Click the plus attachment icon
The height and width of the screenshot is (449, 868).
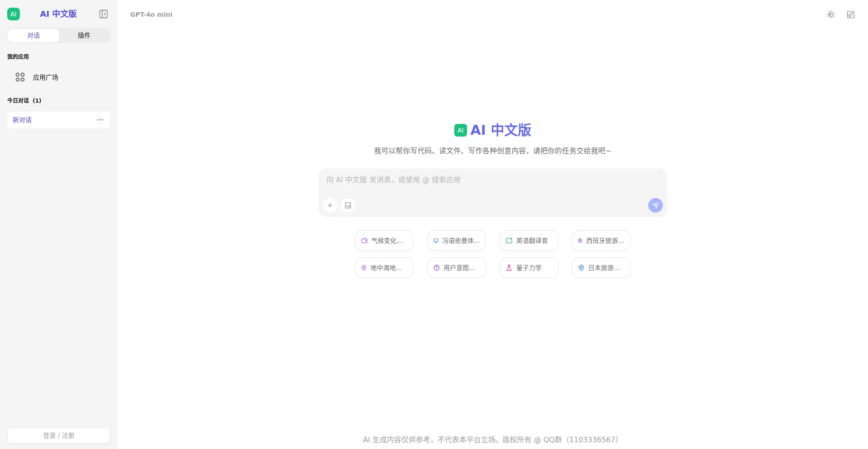click(x=330, y=205)
